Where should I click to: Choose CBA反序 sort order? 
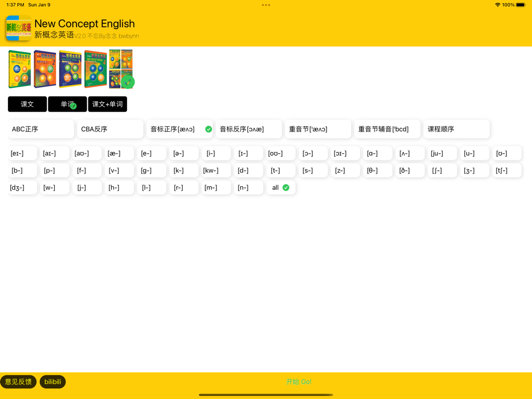tap(110, 129)
